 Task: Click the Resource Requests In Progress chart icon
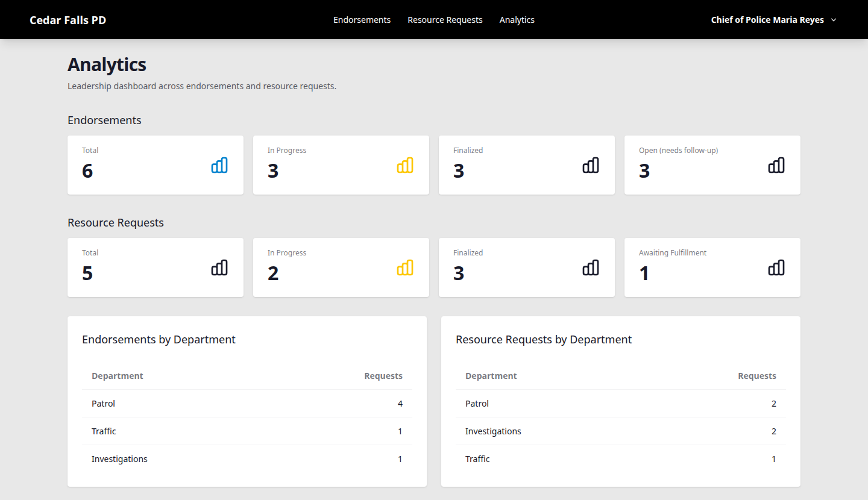tap(405, 267)
